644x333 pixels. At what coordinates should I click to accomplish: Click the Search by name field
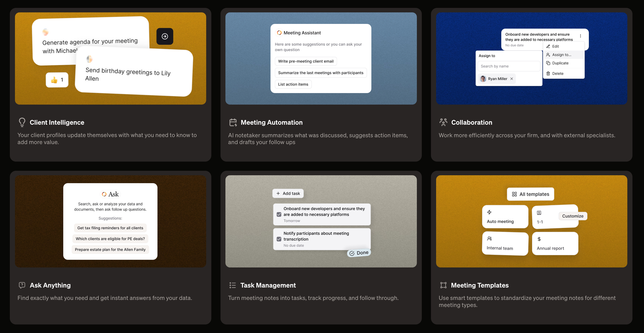[509, 66]
